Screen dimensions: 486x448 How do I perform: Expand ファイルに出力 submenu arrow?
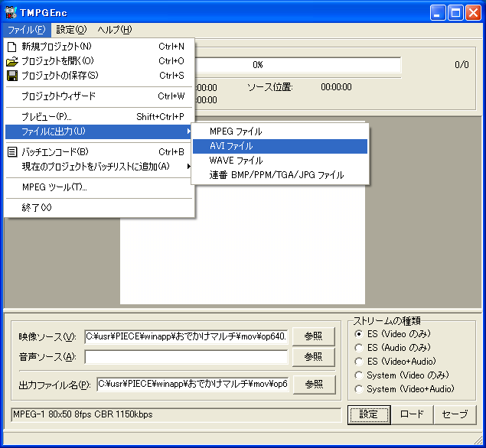point(188,131)
